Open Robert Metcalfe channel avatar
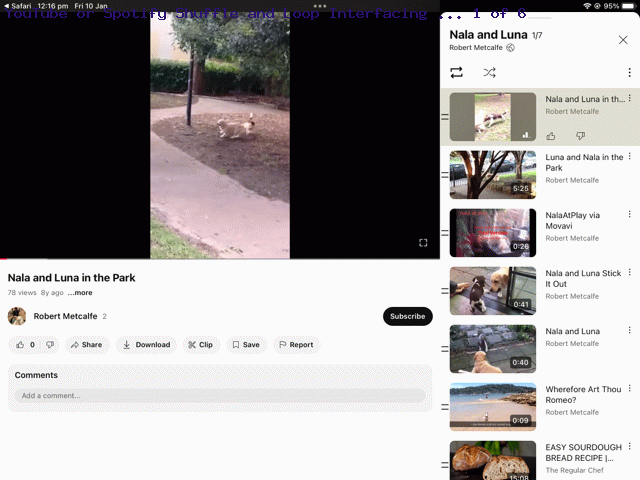This screenshot has height=480, width=640. pyautogui.click(x=17, y=316)
